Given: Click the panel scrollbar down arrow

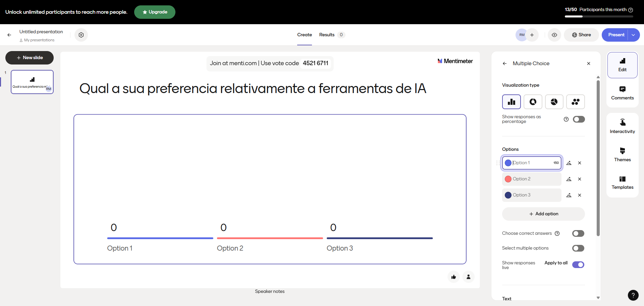Looking at the screenshot, I should coord(598,298).
